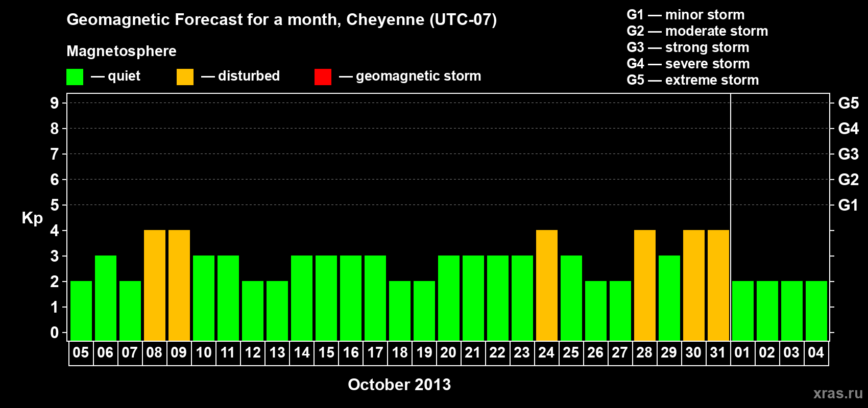Select the green bar for day 17
Screen dimensions: 868x408
pos(375,298)
